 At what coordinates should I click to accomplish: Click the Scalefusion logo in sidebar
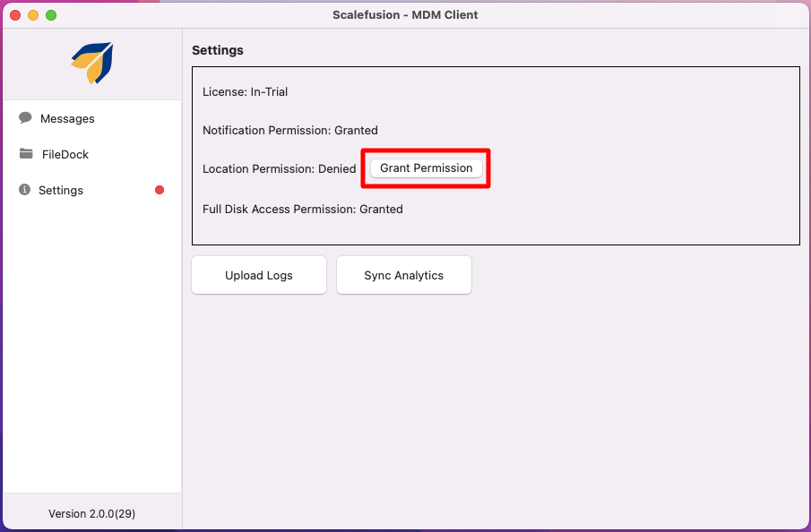point(92,63)
